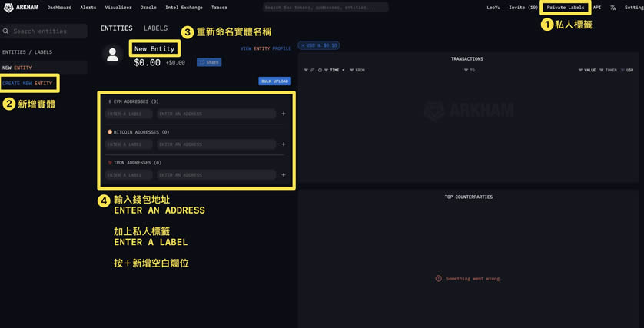The image size is (644, 328).
Task: Open the VIEW ENTITY PROFILE link
Action: [265, 48]
